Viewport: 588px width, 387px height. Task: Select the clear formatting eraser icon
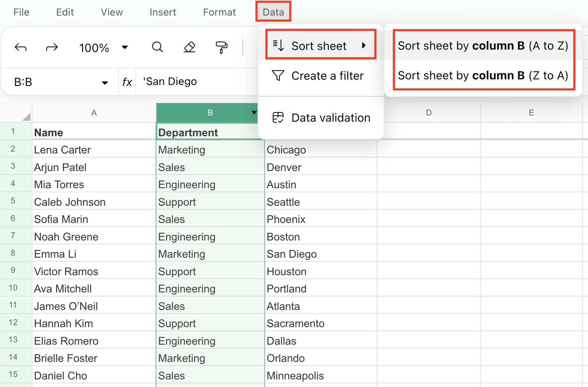[x=189, y=47]
